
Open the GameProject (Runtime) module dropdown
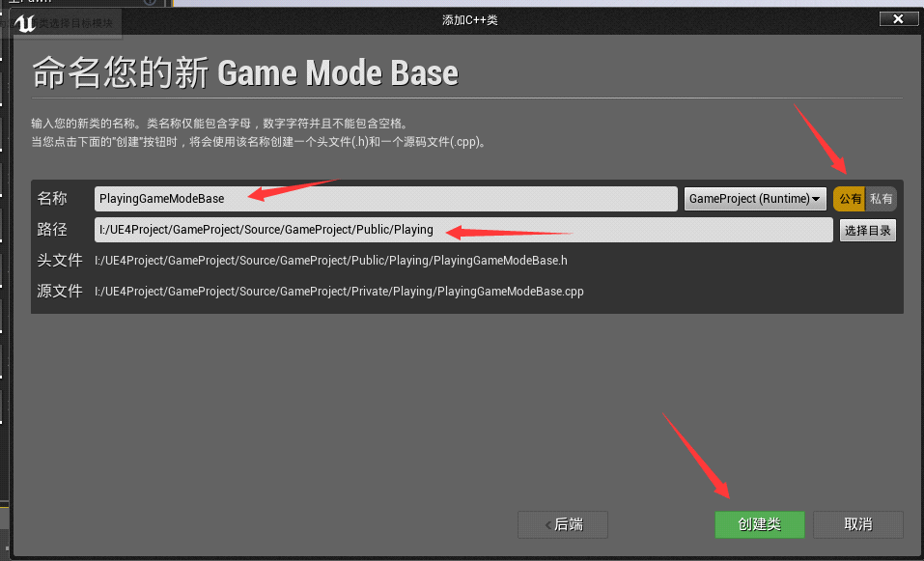tap(755, 199)
